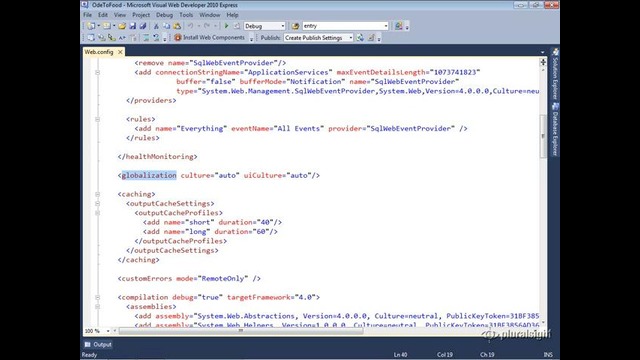Click the horizontal scrollbar thumb in editor
This screenshot has height=360, width=640.
(241, 331)
